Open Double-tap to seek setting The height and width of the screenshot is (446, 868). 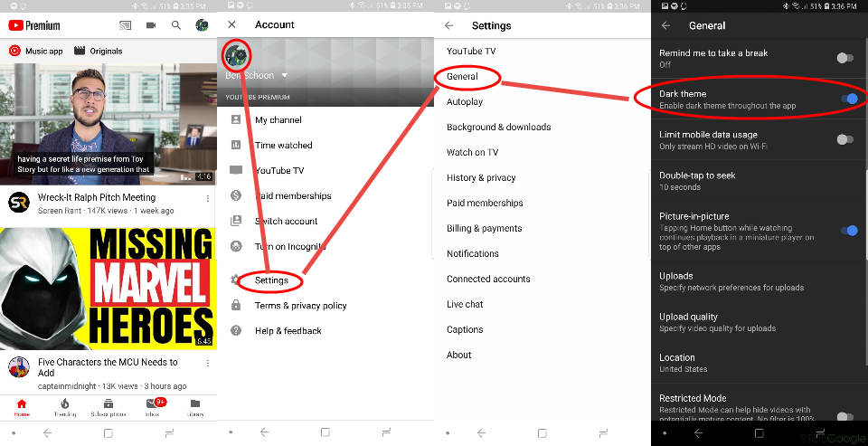coord(759,181)
